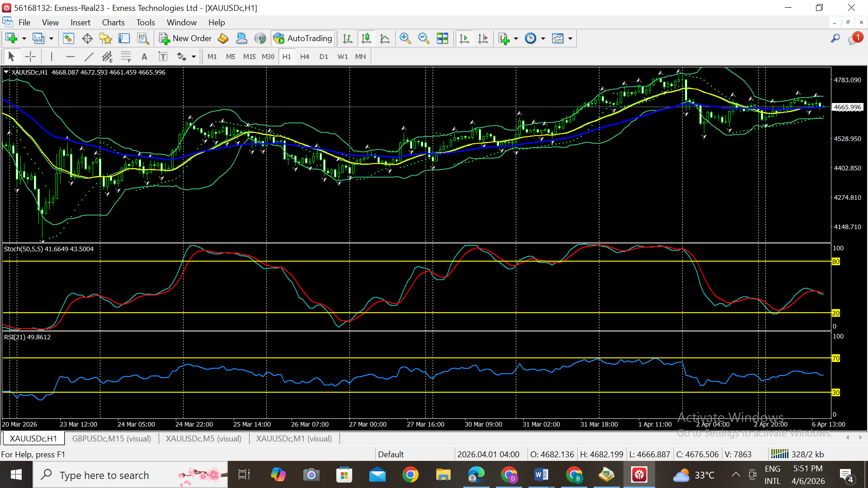868x488 pixels.
Task: Activate the Vertical Line drawing tool
Action: [x=52, y=56]
